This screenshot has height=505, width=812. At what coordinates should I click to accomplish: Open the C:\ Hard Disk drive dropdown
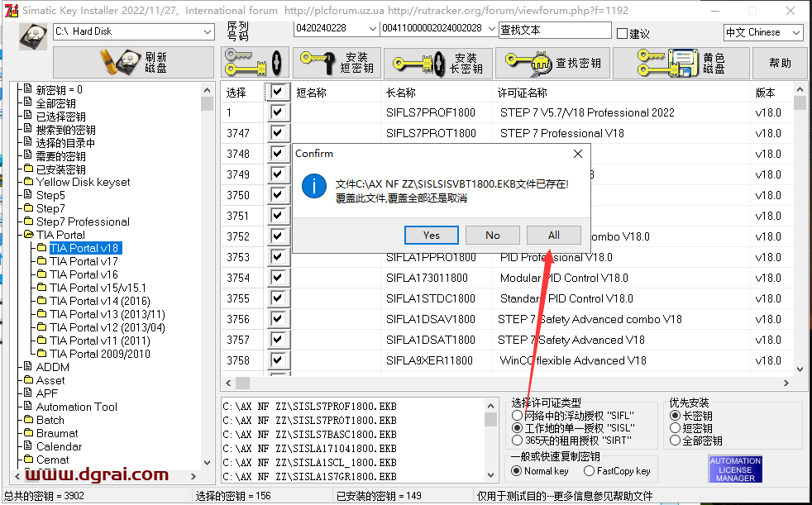pos(207,32)
